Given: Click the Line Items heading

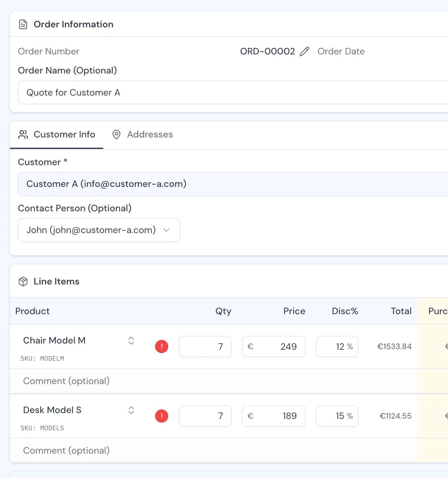Looking at the screenshot, I should [56, 282].
